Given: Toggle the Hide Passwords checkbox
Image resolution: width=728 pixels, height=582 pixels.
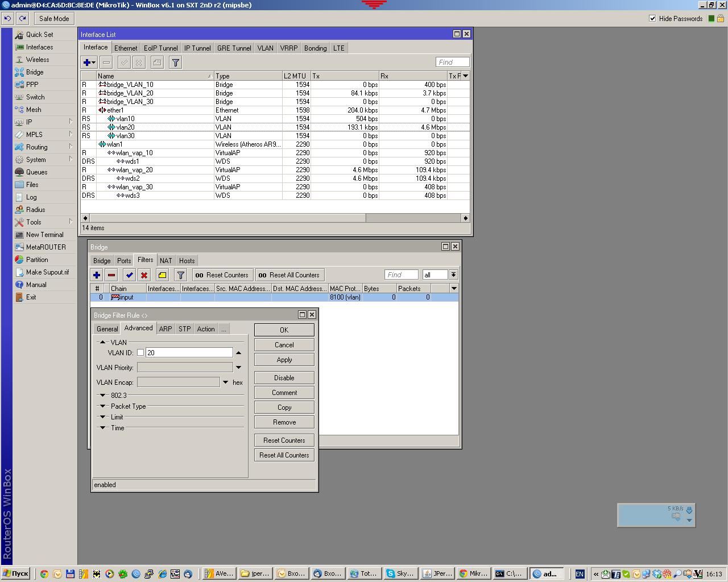Looking at the screenshot, I should [x=652, y=19].
